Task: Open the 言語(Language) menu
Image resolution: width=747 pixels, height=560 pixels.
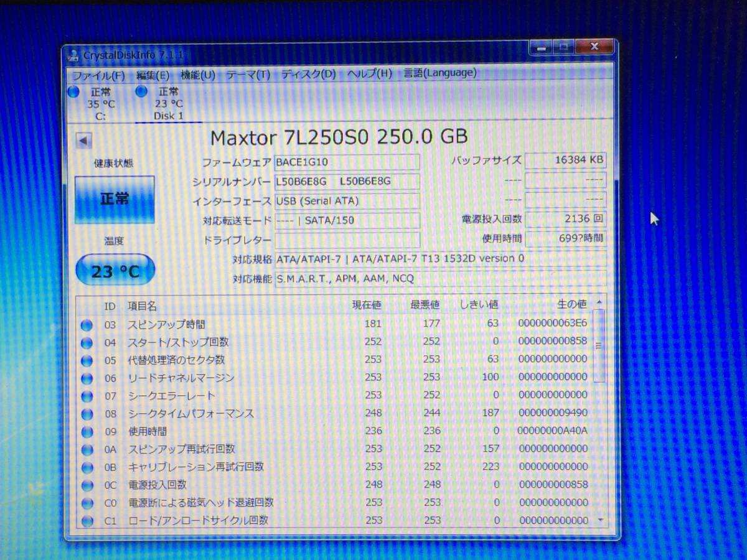Action: pos(439,73)
